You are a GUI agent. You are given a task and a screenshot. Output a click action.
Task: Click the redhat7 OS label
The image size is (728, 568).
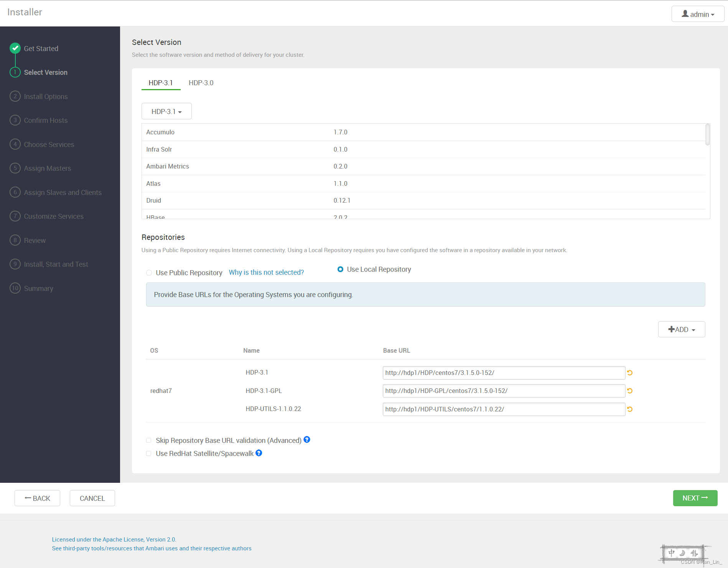[x=161, y=391]
